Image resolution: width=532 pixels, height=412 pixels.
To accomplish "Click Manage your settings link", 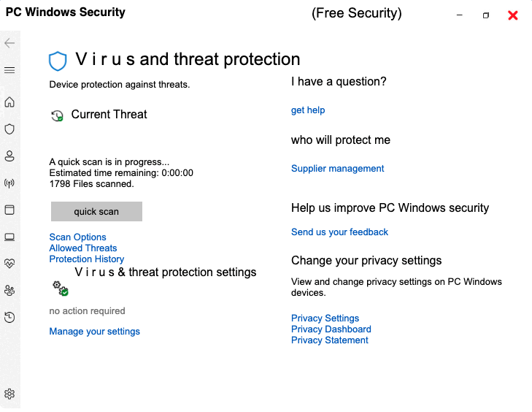I will [94, 332].
